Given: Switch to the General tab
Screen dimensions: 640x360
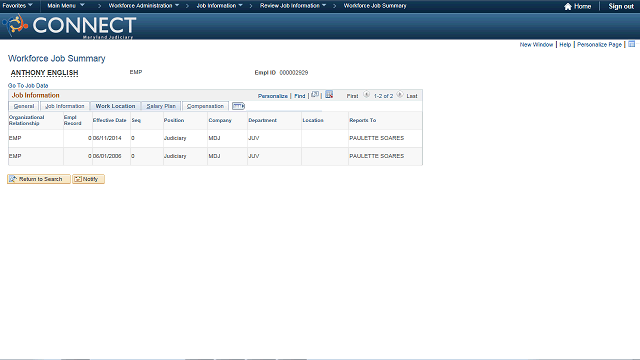Looking at the screenshot, I should 24,106.
